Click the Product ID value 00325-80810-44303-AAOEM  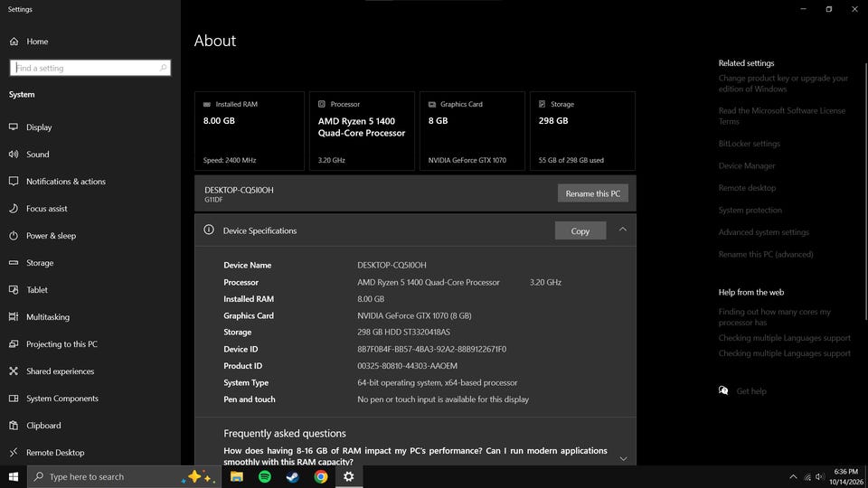(x=407, y=366)
